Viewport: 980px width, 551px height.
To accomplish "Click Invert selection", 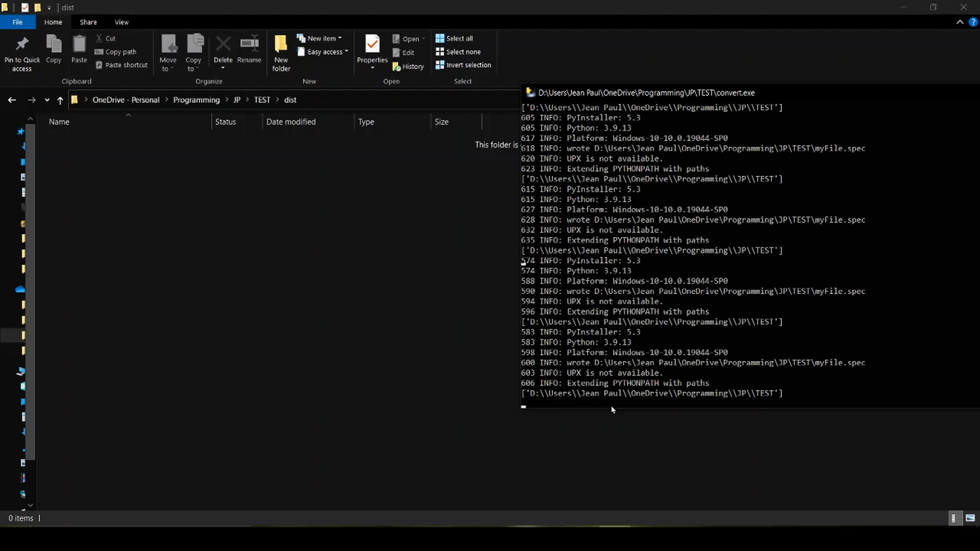I will 463,65.
